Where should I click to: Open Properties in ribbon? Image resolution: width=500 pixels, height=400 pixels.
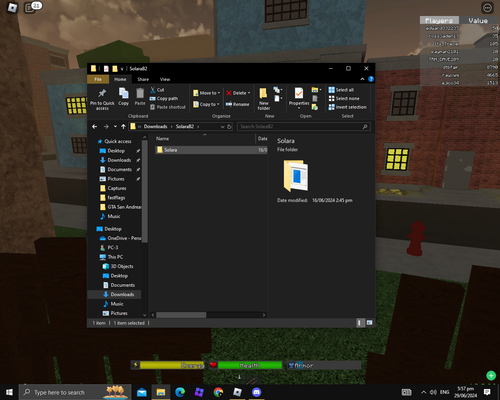click(x=299, y=98)
